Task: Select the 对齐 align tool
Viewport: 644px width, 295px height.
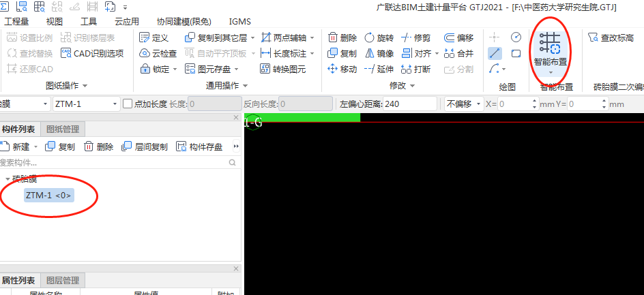Action: click(415, 53)
